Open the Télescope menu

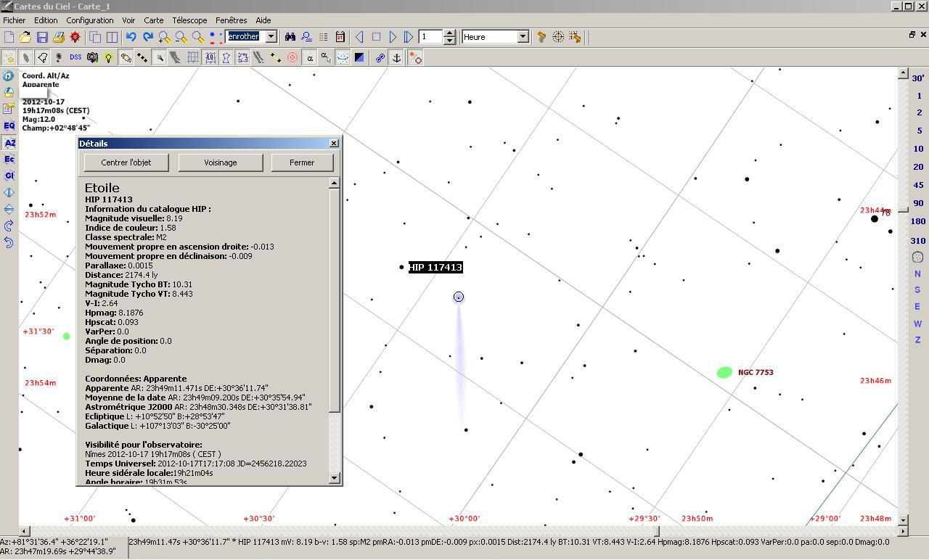pos(189,20)
